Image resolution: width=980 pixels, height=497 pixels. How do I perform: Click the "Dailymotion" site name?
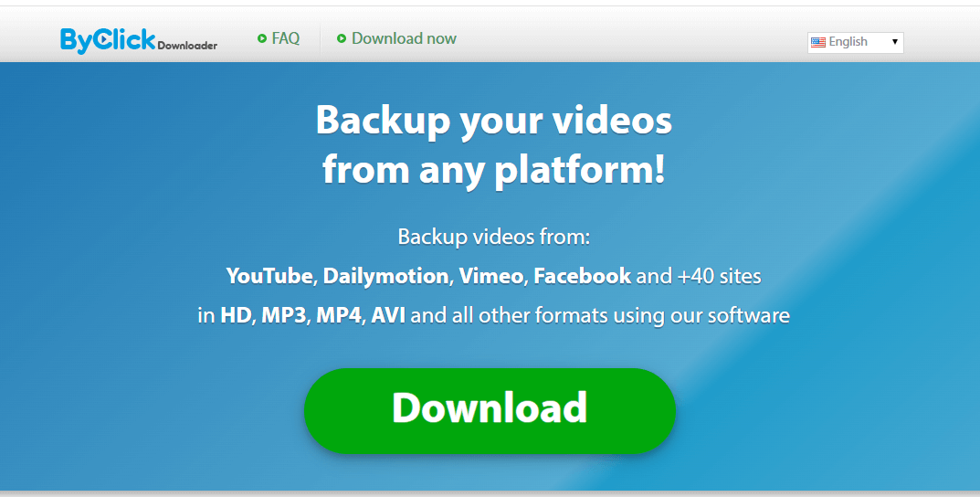point(385,276)
